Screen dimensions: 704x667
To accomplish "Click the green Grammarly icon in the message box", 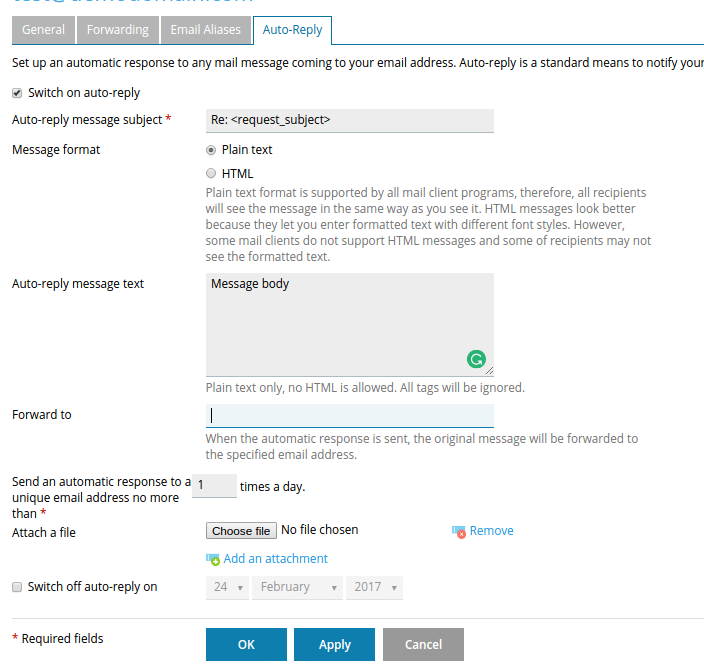I will [x=476, y=359].
